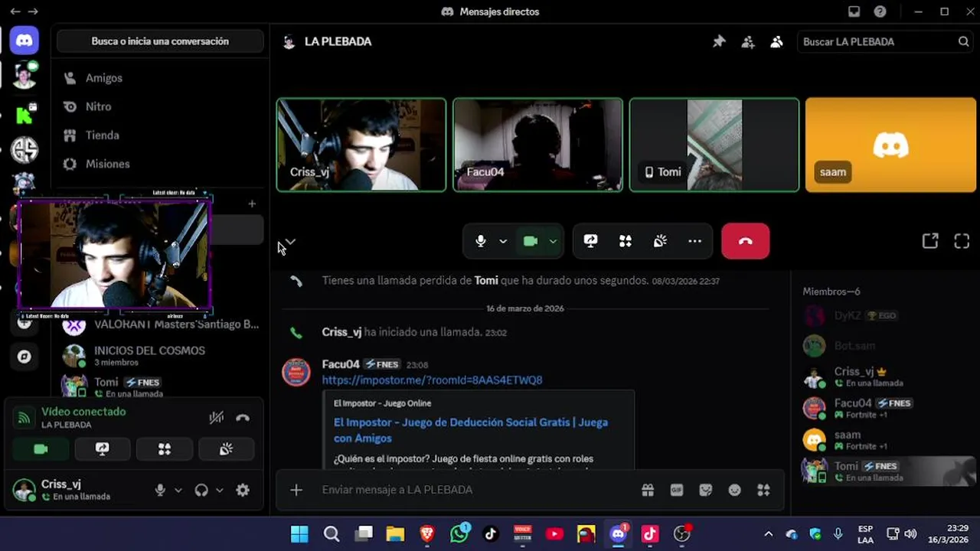This screenshot has height=551, width=980.
Task: Enter full screen call view
Action: point(962,241)
